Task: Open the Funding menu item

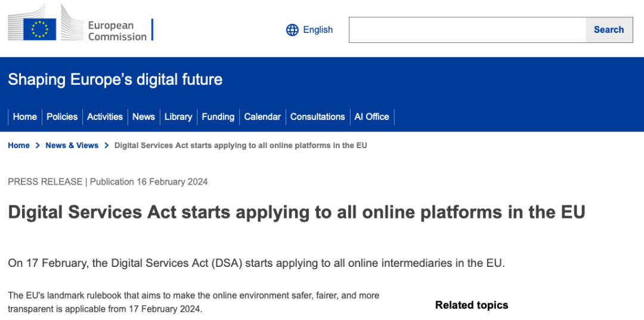Action: coord(218,117)
